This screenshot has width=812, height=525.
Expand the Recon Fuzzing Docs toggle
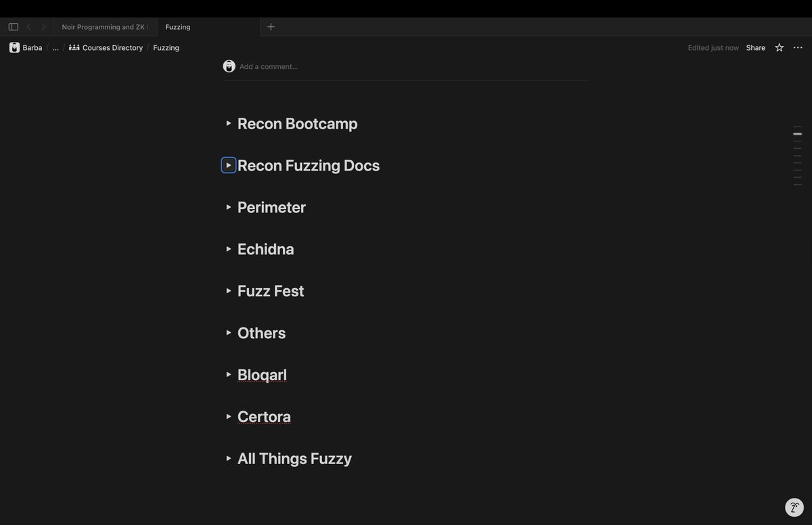(229, 165)
